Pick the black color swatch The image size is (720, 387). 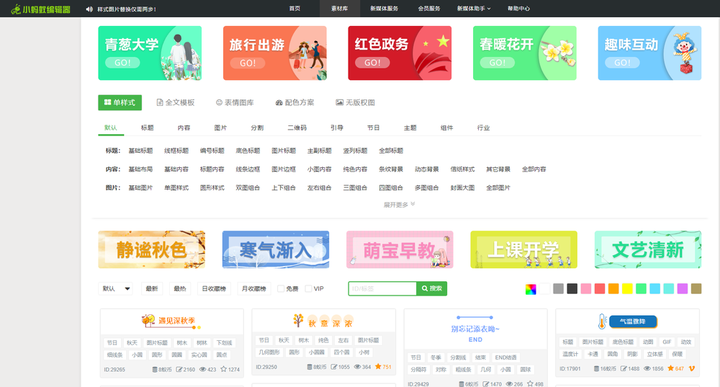pyautogui.click(x=572, y=289)
